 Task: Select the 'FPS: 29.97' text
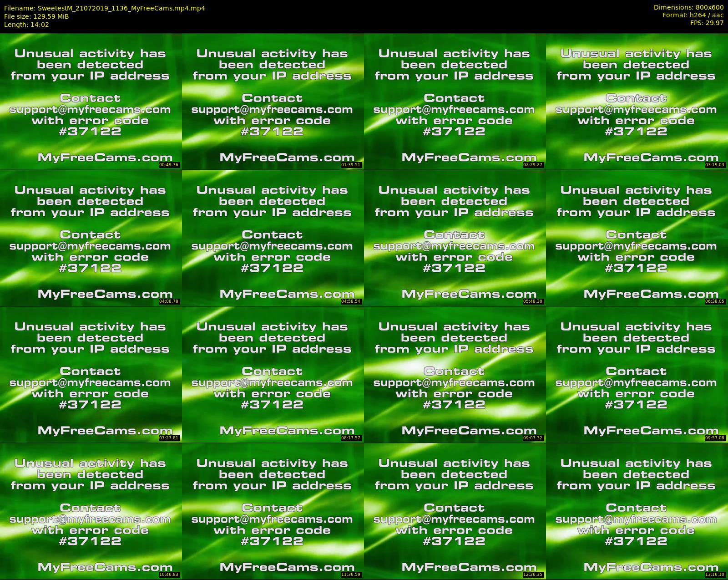click(707, 23)
